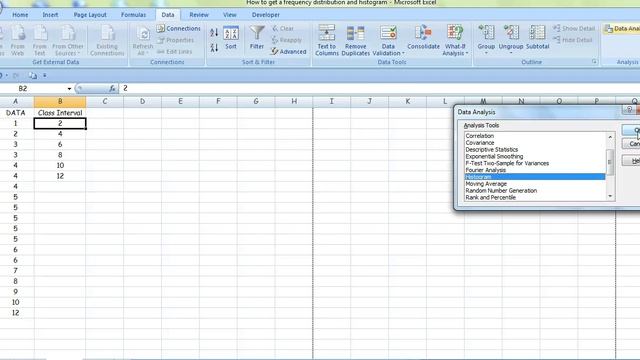The height and width of the screenshot is (360, 640).
Task: Switch to Page Layout tab
Action: point(90,15)
